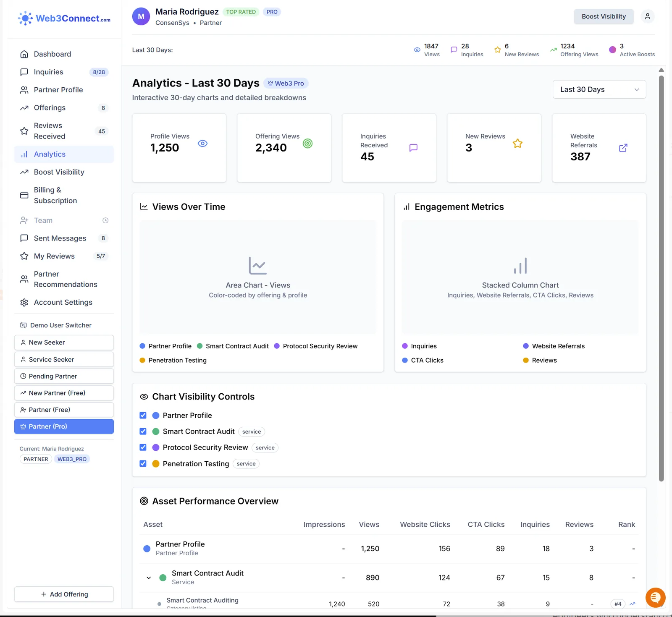
Task: Click the eye icon on Profile Views card
Action: [x=202, y=144]
